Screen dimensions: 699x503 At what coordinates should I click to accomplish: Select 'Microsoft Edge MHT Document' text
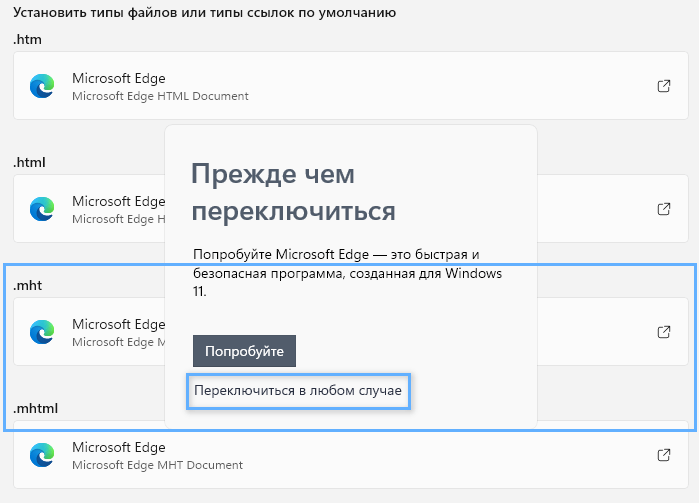[x=157, y=465]
